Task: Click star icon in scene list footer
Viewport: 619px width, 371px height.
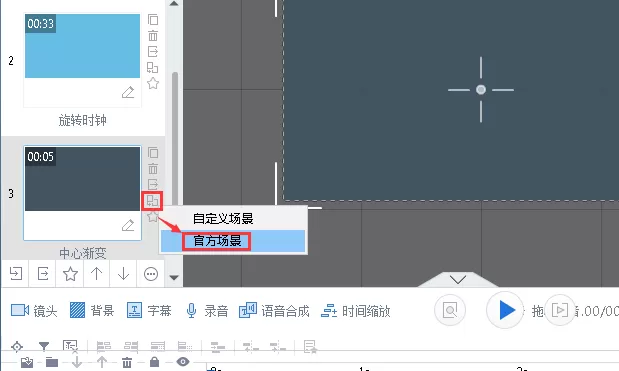Action: [x=70, y=274]
